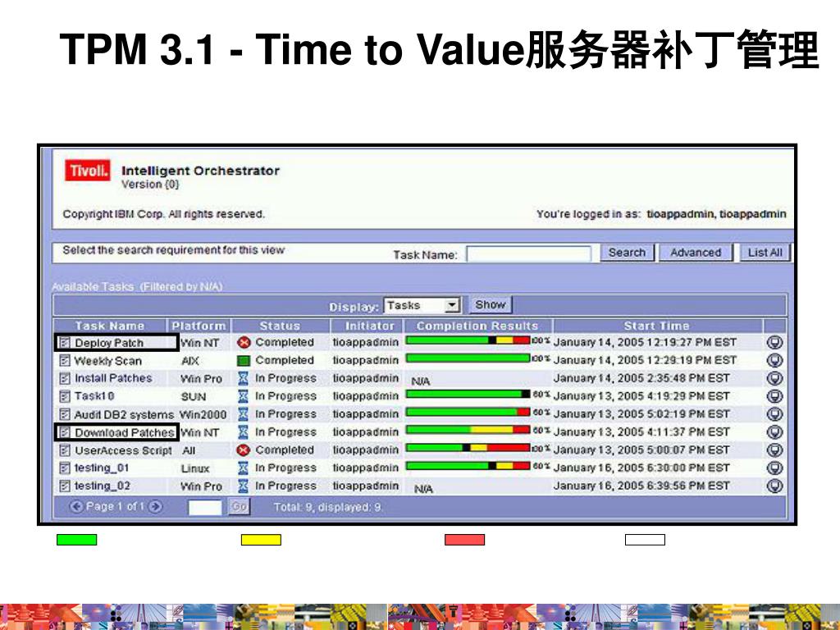Click Download Patches completion progress bar
The width and height of the screenshot is (840, 630).
(x=468, y=430)
